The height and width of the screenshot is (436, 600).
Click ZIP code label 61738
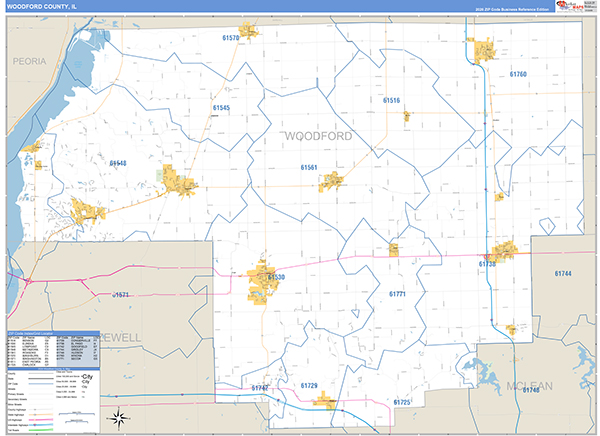coord(487,264)
